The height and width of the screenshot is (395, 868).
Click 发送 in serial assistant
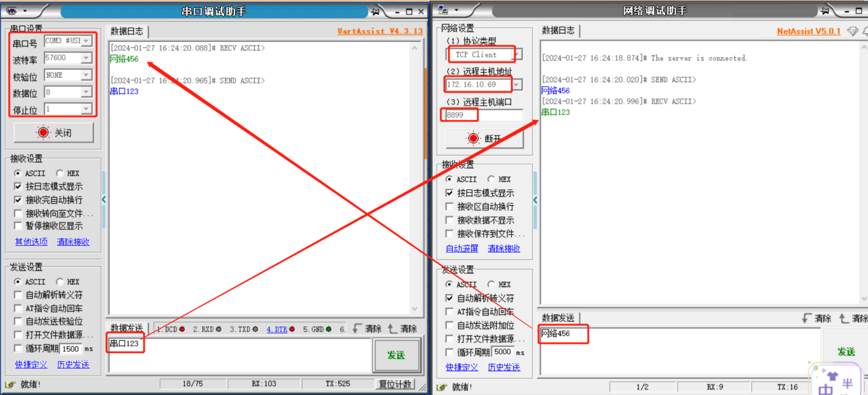[396, 355]
